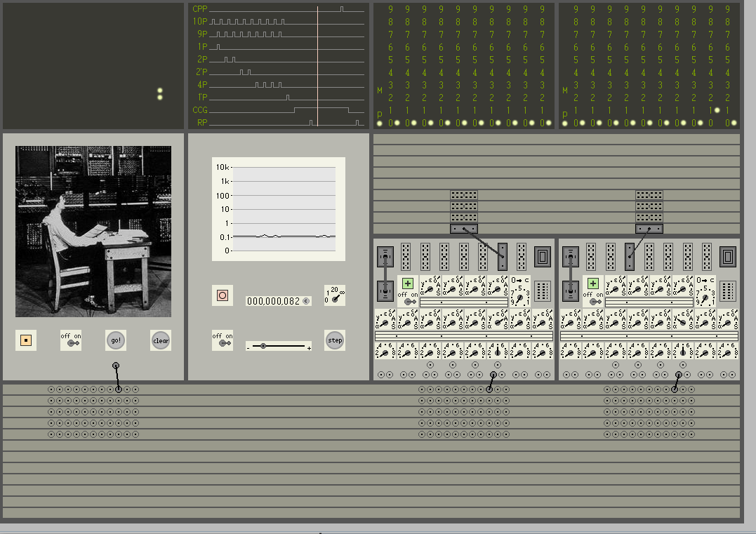Toggle the cycling unit's off/on switch

(223, 343)
